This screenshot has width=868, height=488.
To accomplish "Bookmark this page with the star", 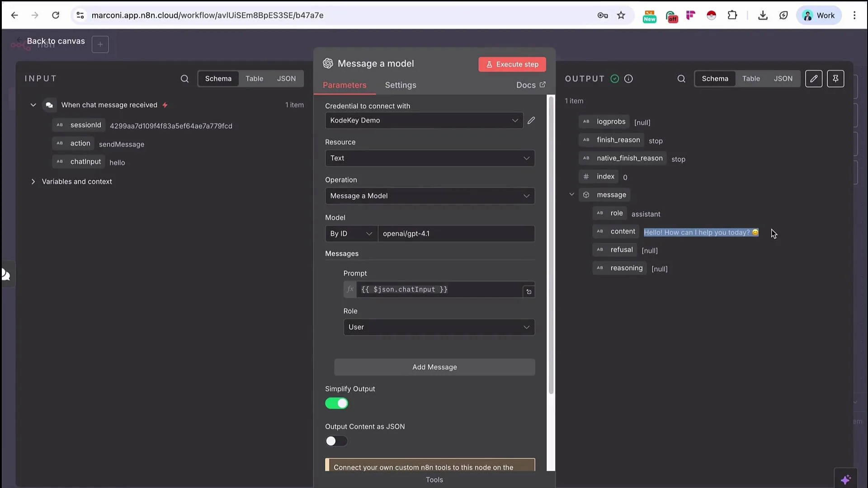I will click(621, 15).
